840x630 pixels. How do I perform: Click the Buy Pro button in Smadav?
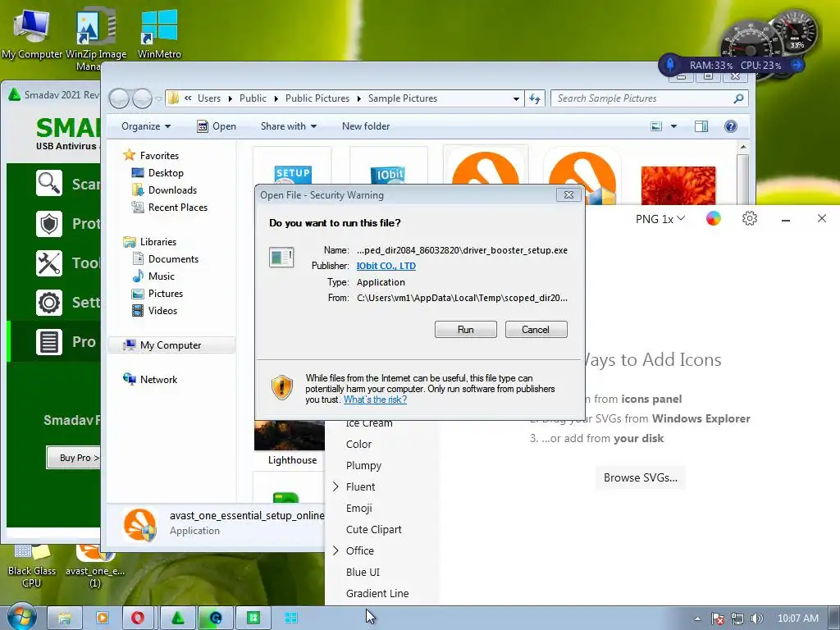pos(75,458)
